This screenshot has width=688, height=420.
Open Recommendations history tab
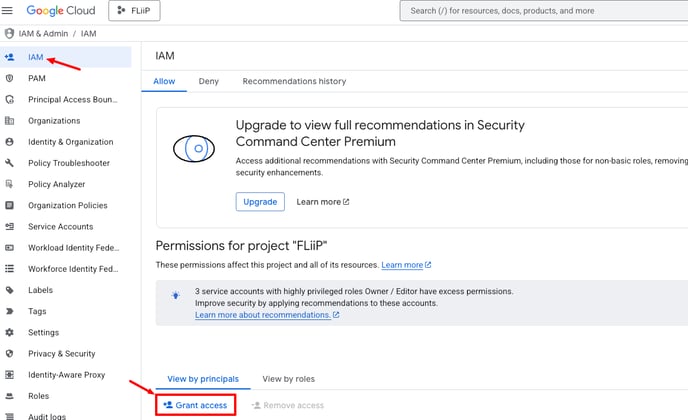[294, 81]
